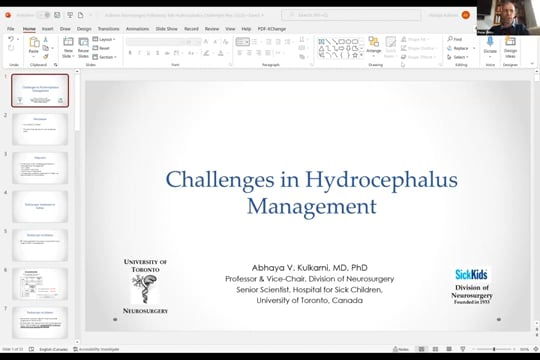Viewport: 540px width, 360px height.
Task: Open the Review ribbon tab
Action: tap(212, 29)
